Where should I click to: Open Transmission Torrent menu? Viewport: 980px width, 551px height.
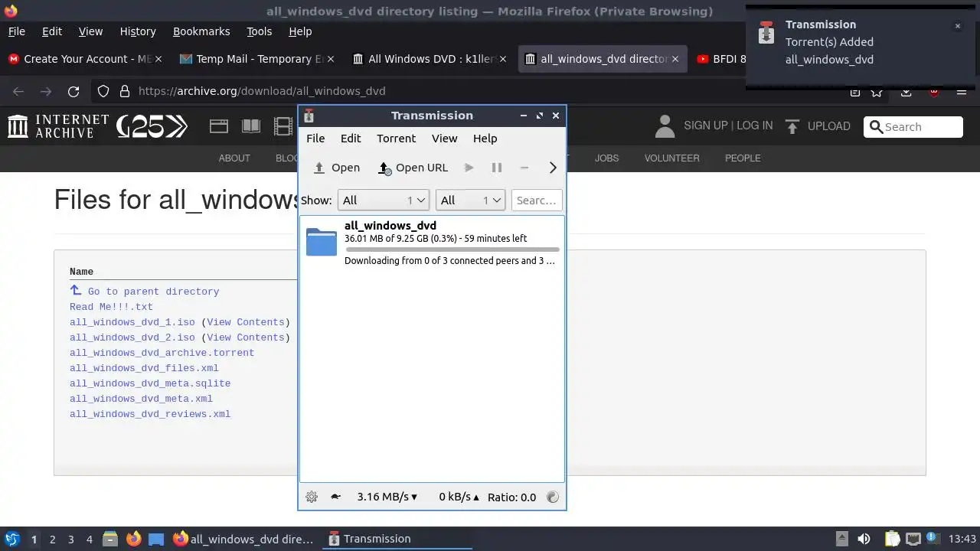[396, 139]
